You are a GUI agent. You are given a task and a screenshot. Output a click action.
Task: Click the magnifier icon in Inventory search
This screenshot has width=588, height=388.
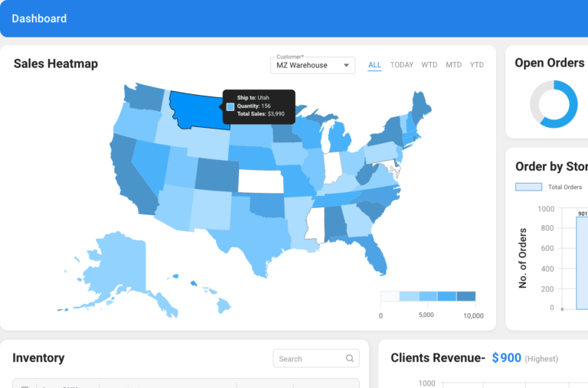coord(349,358)
